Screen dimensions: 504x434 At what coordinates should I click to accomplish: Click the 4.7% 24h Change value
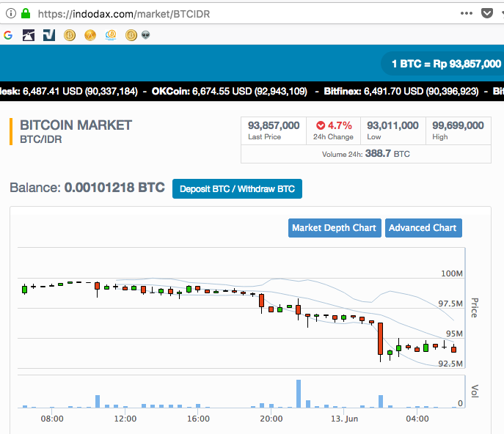[340, 125]
